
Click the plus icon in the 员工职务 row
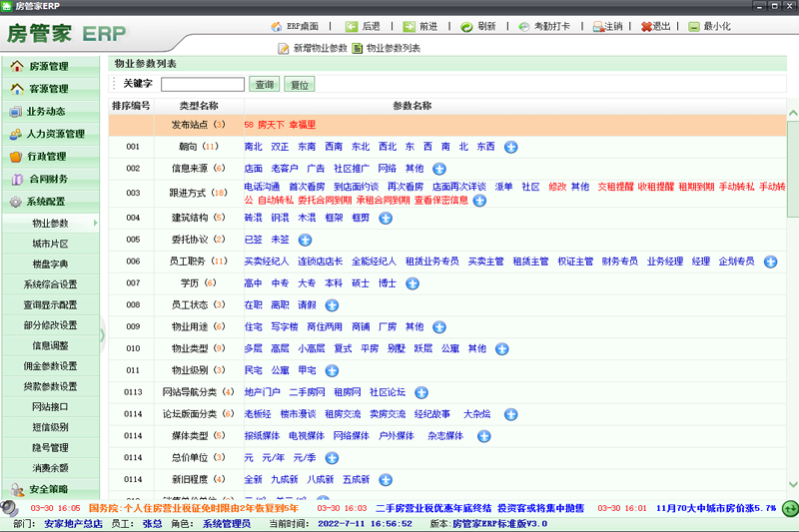coord(770,262)
